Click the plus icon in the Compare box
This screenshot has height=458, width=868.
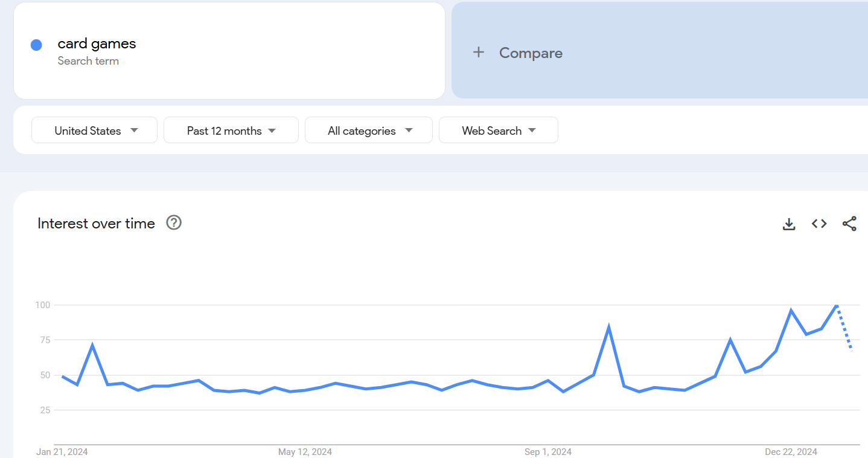point(478,53)
